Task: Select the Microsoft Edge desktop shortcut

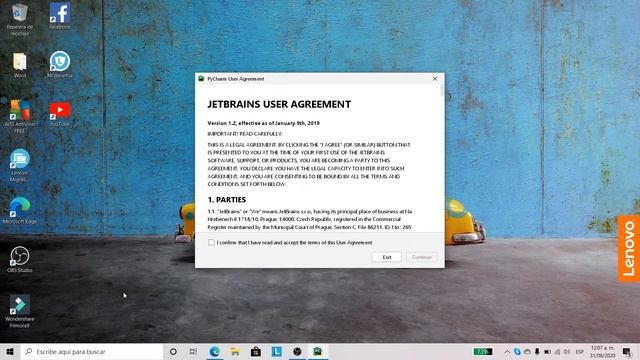Action: point(20,211)
